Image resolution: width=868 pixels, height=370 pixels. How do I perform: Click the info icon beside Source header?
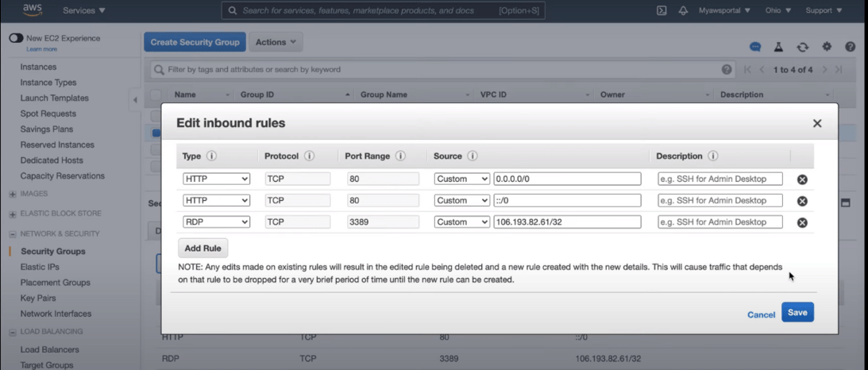tap(473, 156)
